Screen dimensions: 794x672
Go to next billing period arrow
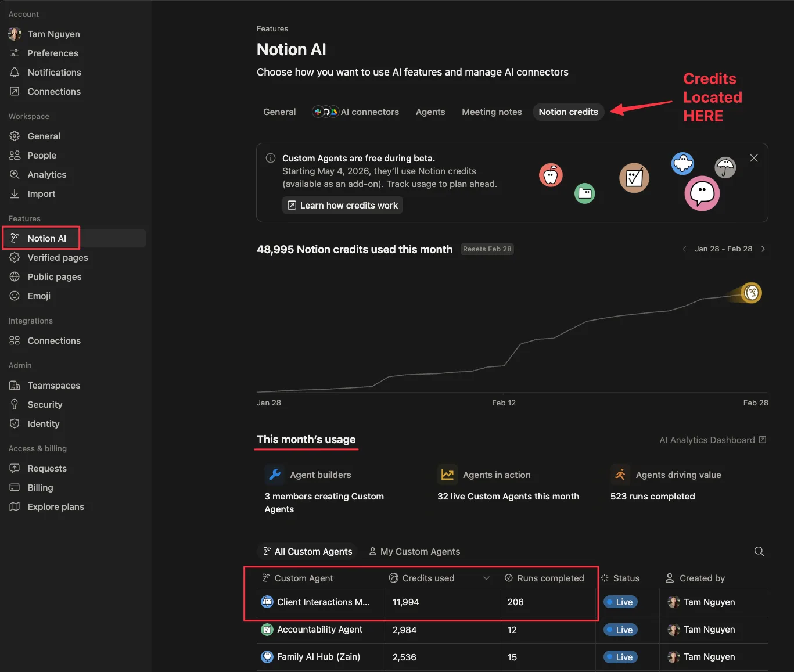point(763,249)
